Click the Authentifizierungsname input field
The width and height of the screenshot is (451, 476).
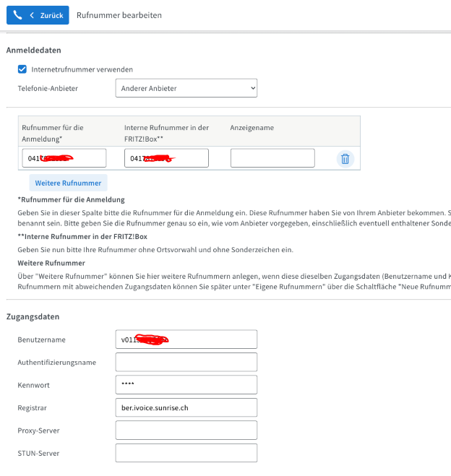[186, 362]
